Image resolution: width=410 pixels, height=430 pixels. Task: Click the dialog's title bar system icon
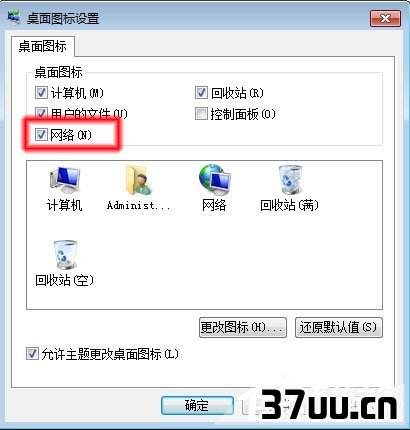14,17
